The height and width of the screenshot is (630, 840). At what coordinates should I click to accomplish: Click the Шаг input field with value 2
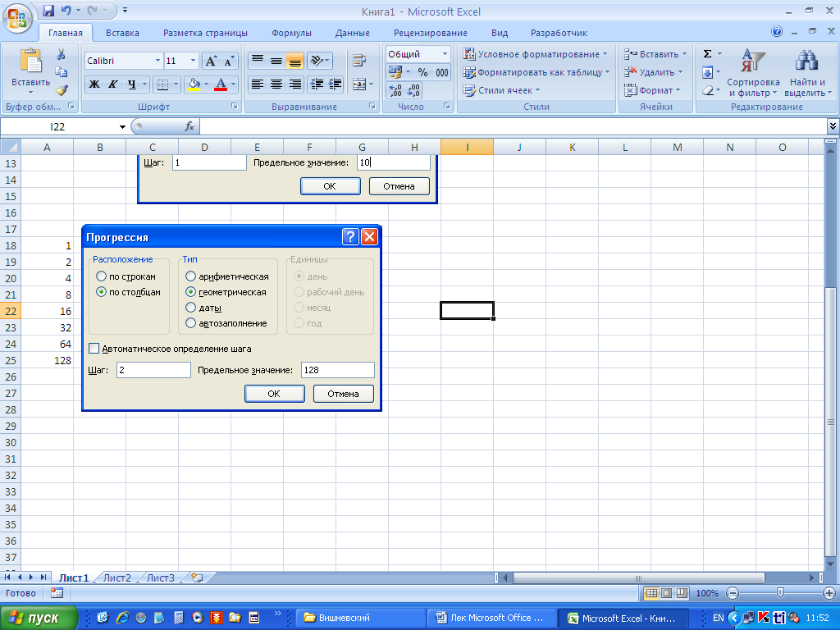(153, 370)
